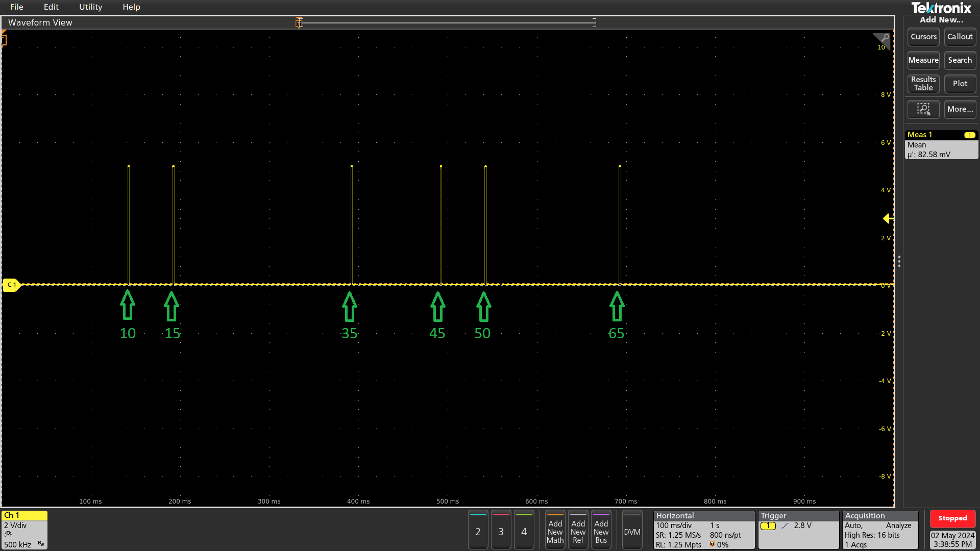Click the Search icon for waveform search

[x=960, y=60]
